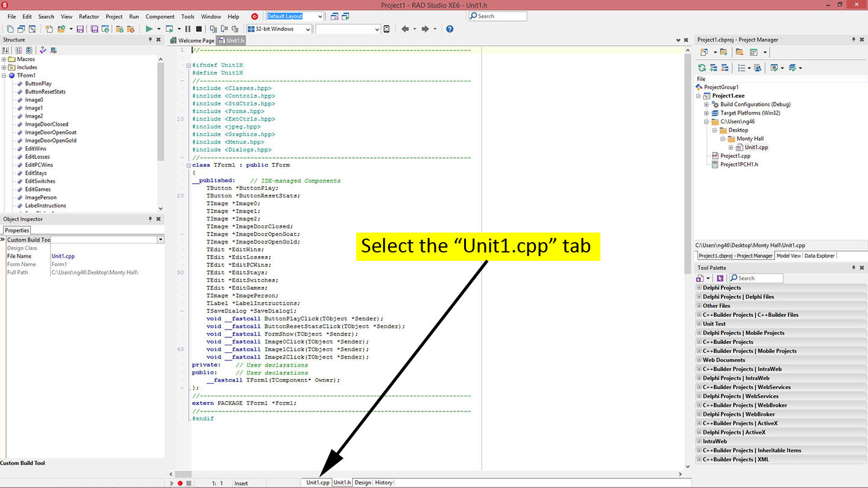Select ProjectGroup1 in Project Manager

point(721,87)
